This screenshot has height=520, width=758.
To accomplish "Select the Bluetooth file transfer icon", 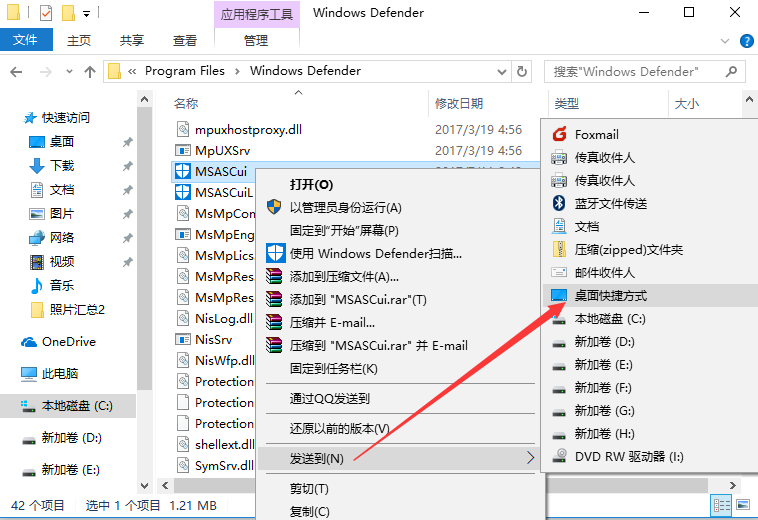I will pyautogui.click(x=560, y=204).
